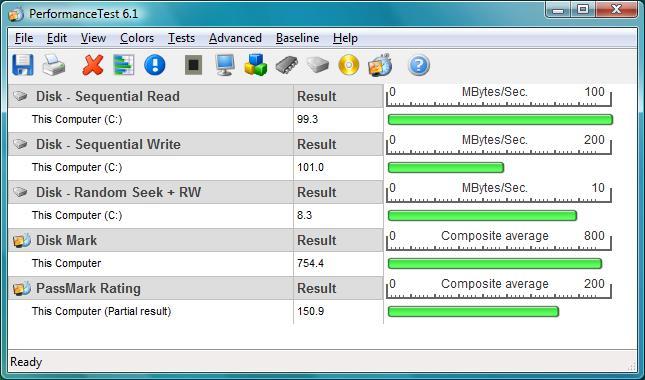645x380 pixels.
Task: Open the File menu
Action: [x=24, y=38]
